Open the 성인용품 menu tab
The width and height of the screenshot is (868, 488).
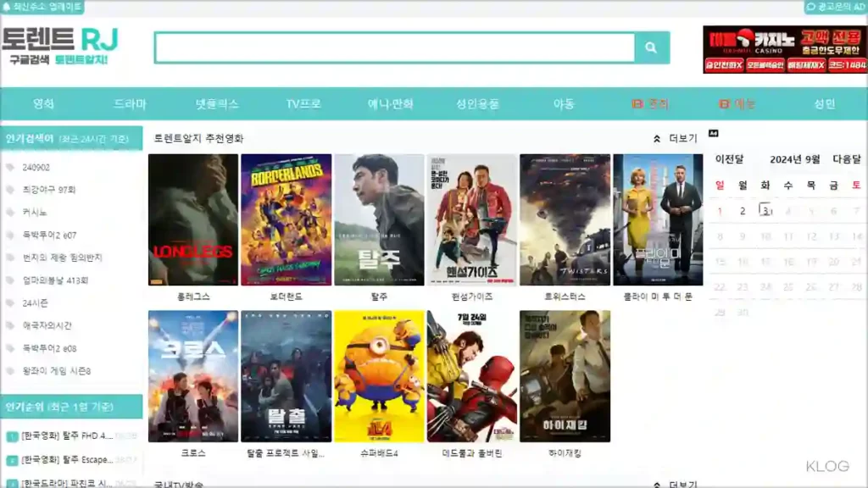pos(477,103)
